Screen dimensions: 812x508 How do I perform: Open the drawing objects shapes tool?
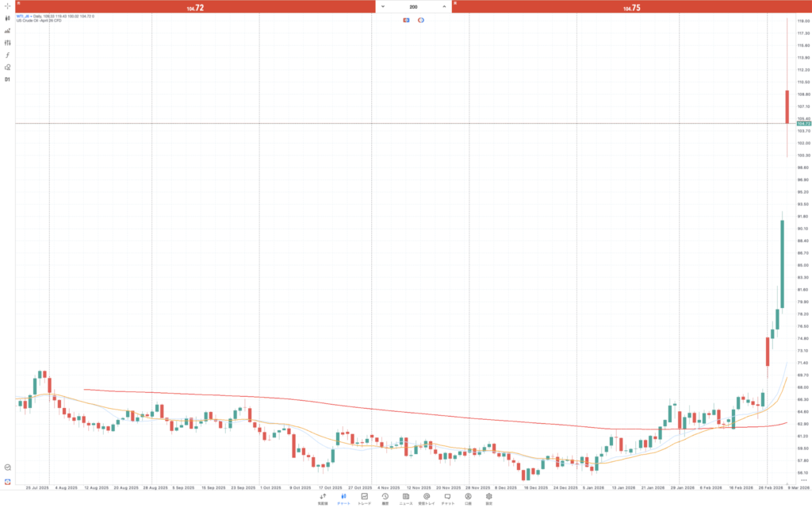[x=7, y=67]
